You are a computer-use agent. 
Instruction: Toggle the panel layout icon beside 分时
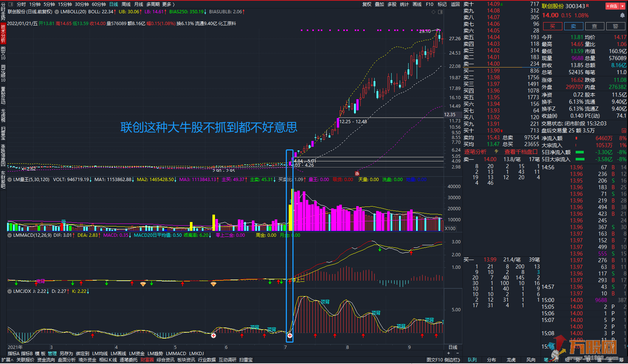click(x=10, y=4)
